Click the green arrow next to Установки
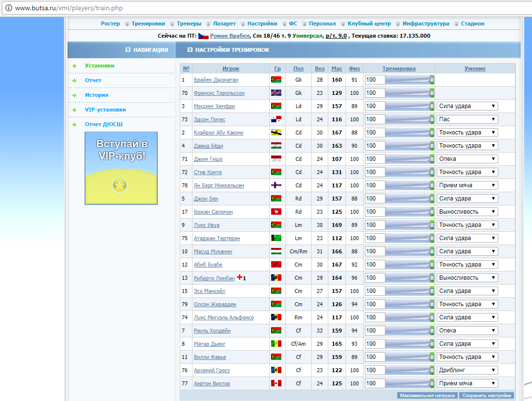532x401 pixels. coord(74,66)
